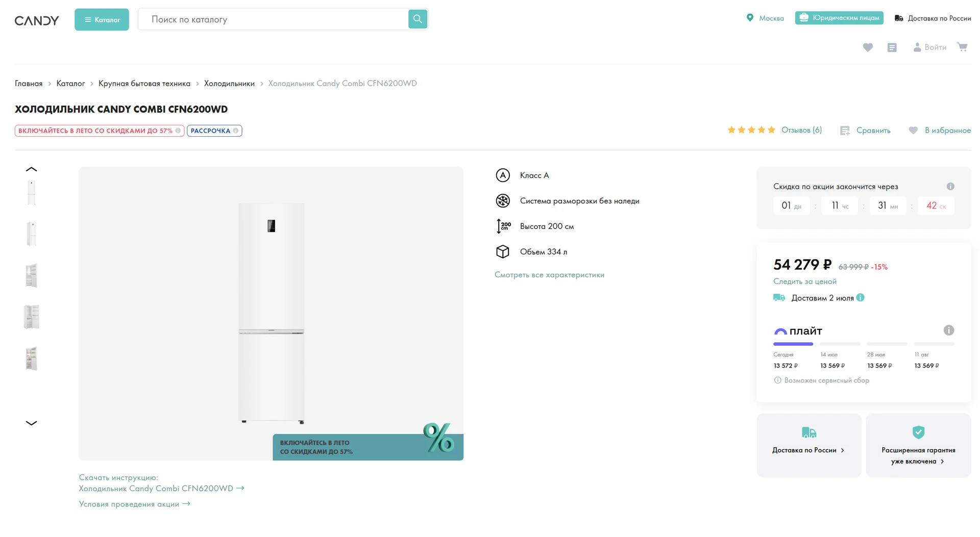980x537 pixels.
Task: Open Доставка по России header link
Action: point(933,18)
